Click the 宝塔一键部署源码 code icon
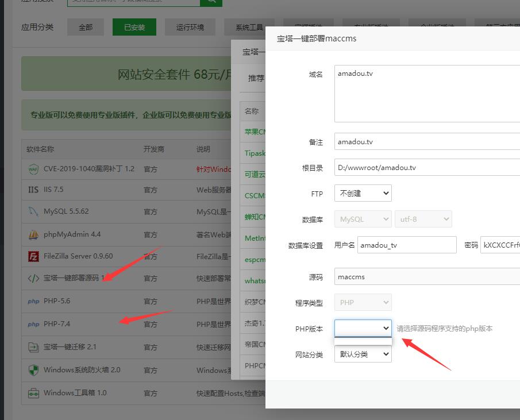The height and width of the screenshot is (420, 520). [33, 278]
